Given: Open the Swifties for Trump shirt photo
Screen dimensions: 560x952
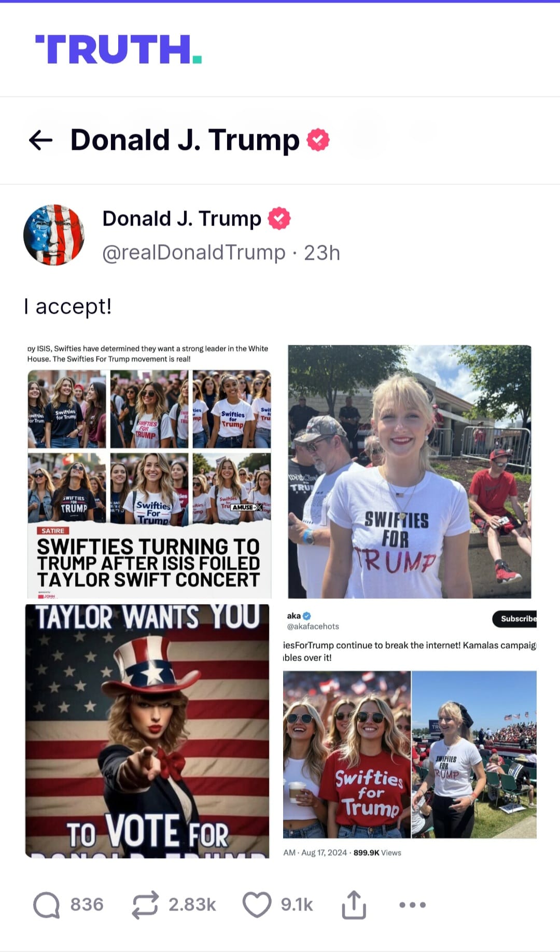Looking at the screenshot, I should [410, 471].
